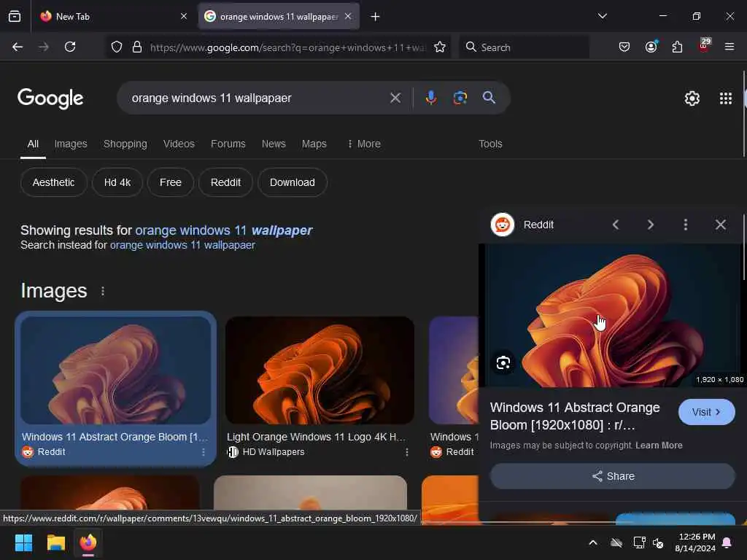Viewport: 747px width, 560px height.
Task: Start Google voice search
Action: point(430,98)
